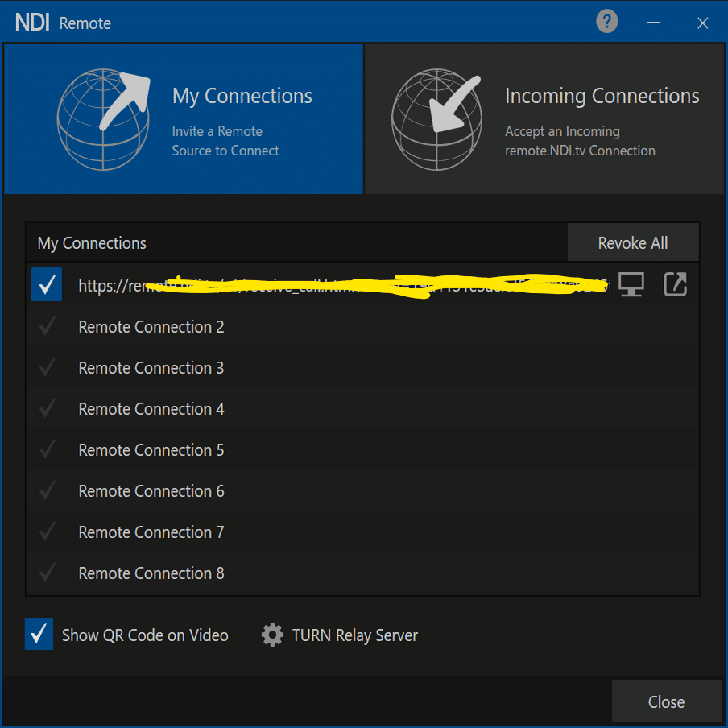Select the Remote Connection 3 row text
Screen dimensions: 728x728
151,368
